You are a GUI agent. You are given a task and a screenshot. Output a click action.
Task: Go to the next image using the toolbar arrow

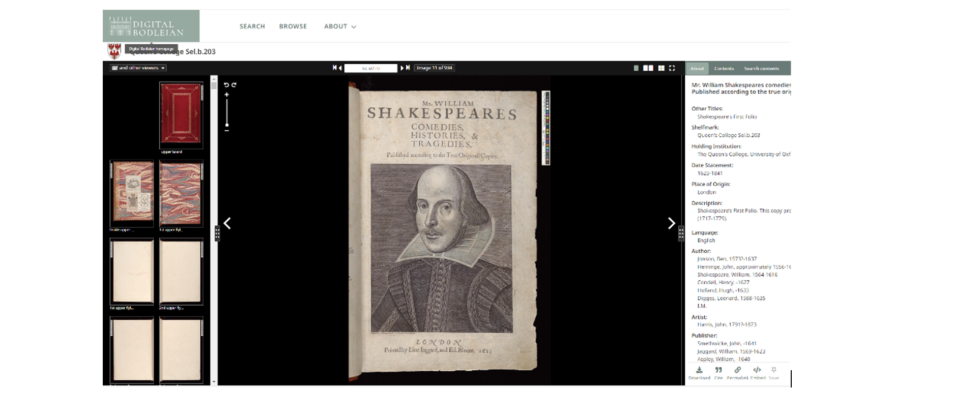click(401, 68)
